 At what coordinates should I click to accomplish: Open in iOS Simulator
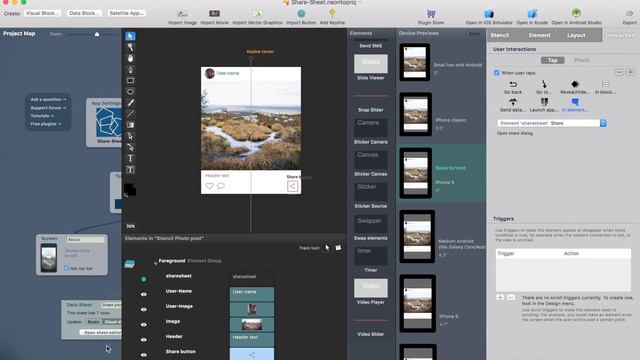click(x=489, y=17)
